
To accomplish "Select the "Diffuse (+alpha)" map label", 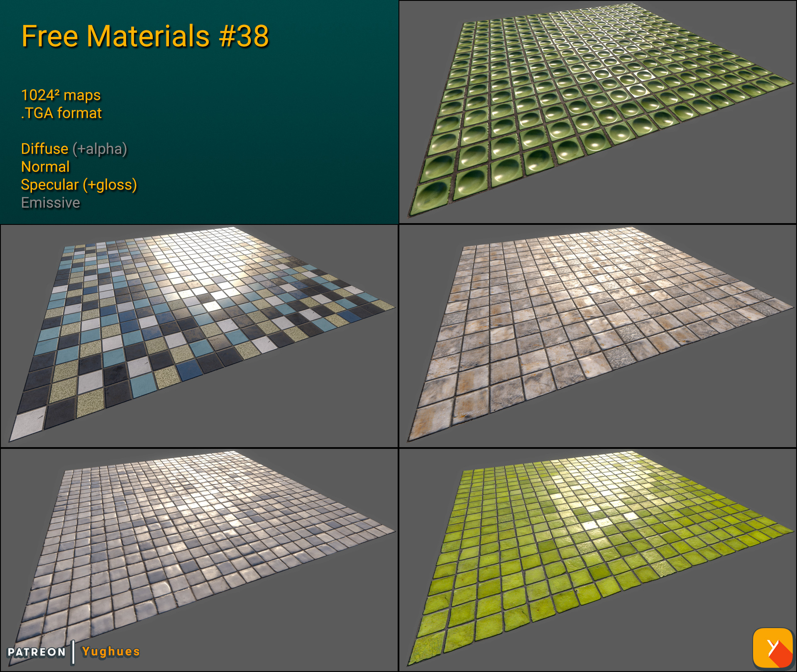I will tap(74, 149).
